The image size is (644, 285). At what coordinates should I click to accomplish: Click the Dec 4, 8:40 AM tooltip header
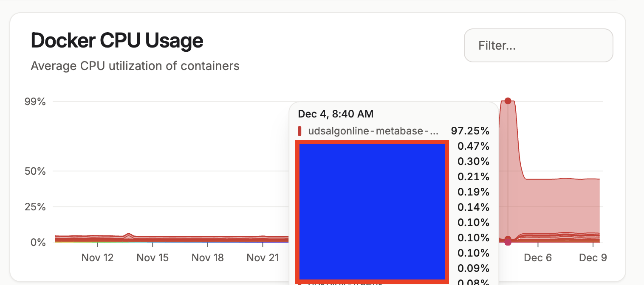click(x=336, y=114)
